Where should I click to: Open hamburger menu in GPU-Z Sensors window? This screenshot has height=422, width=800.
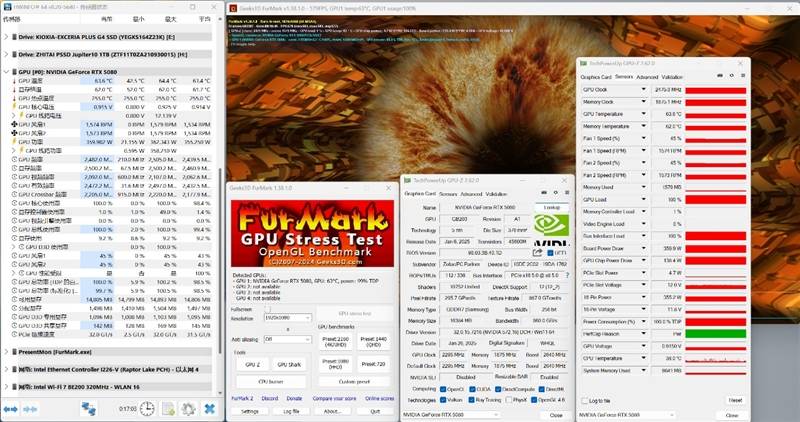743,76
